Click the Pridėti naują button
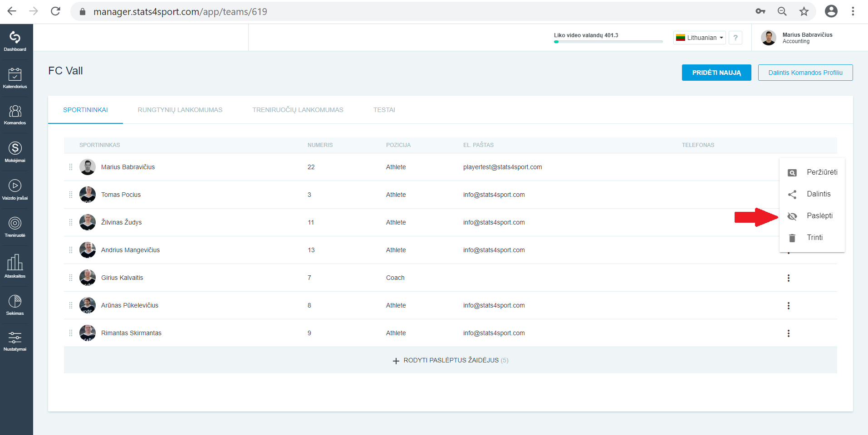868x435 pixels. [x=716, y=73]
